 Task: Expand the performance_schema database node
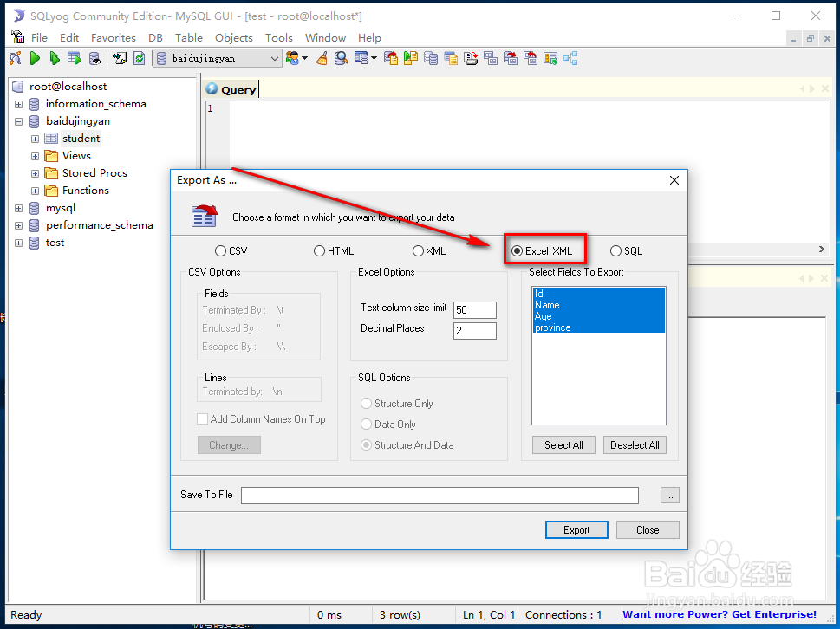pos(19,225)
